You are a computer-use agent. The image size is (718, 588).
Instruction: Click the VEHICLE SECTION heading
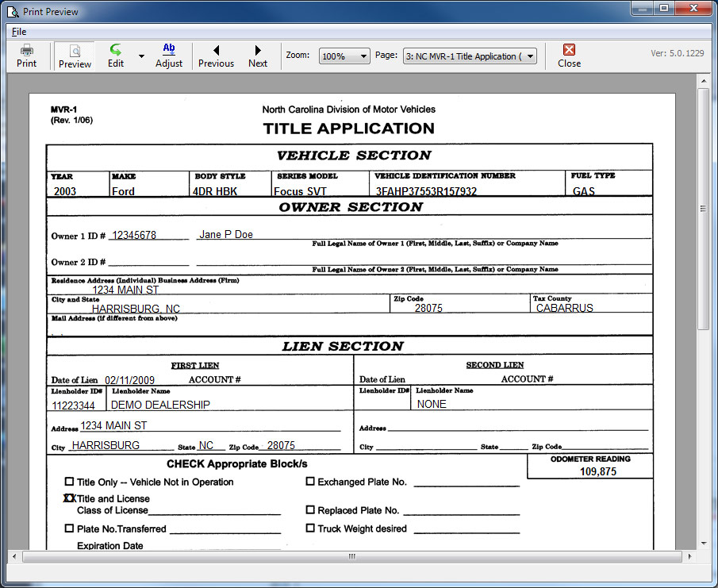354,156
